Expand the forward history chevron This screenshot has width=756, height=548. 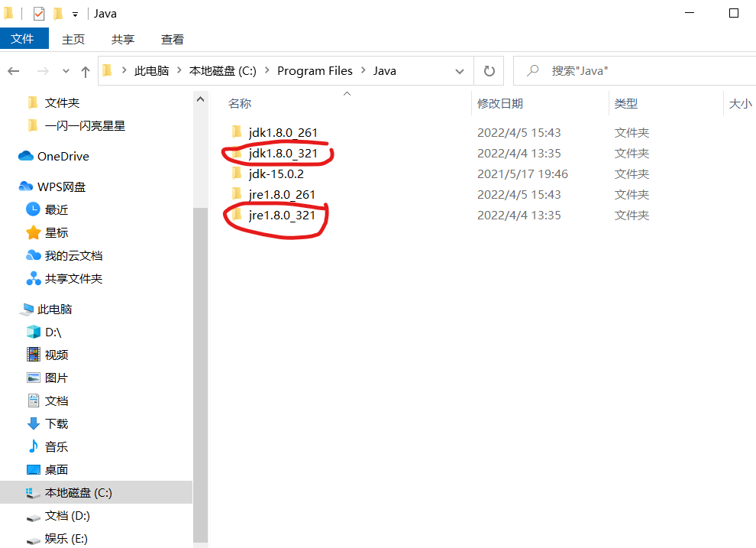point(66,70)
